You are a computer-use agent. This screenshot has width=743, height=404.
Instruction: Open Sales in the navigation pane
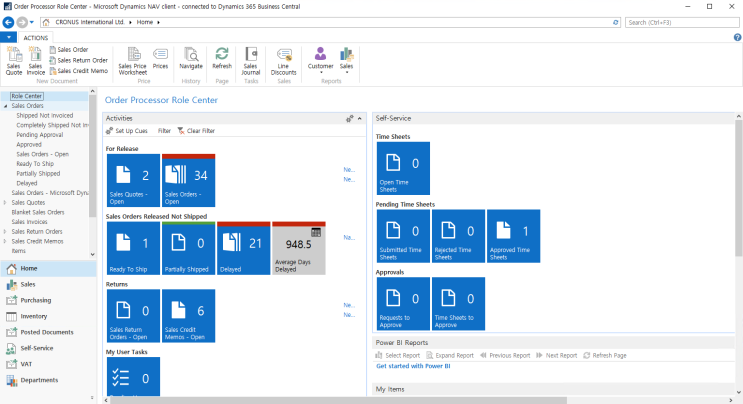click(48, 285)
